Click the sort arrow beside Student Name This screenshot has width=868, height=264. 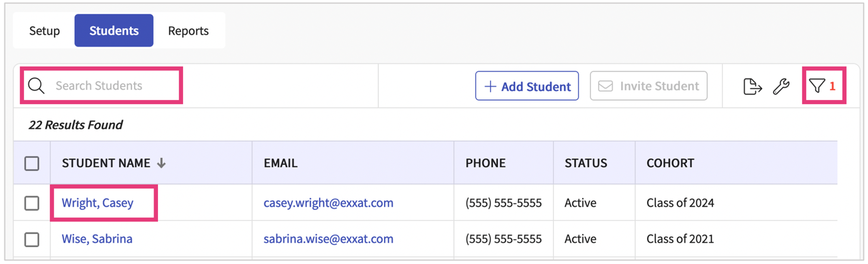point(162,163)
